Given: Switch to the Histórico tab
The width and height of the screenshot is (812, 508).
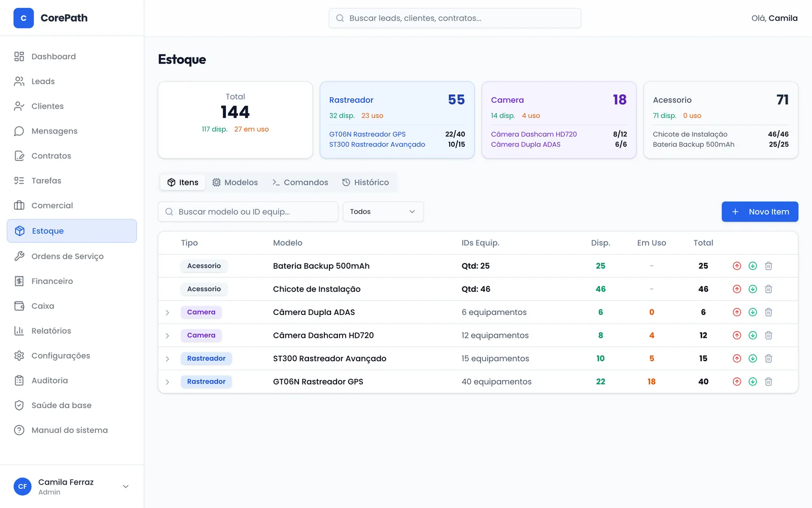Looking at the screenshot, I should (x=365, y=182).
